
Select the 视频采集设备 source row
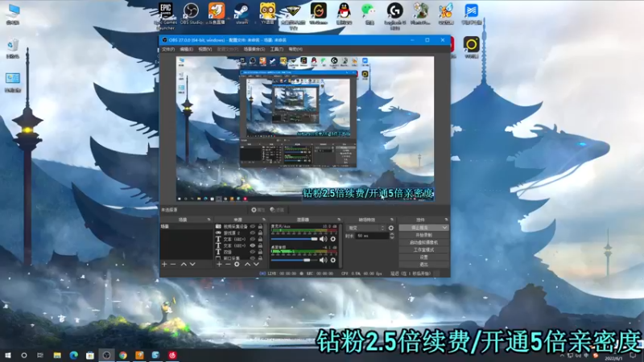coord(236,227)
